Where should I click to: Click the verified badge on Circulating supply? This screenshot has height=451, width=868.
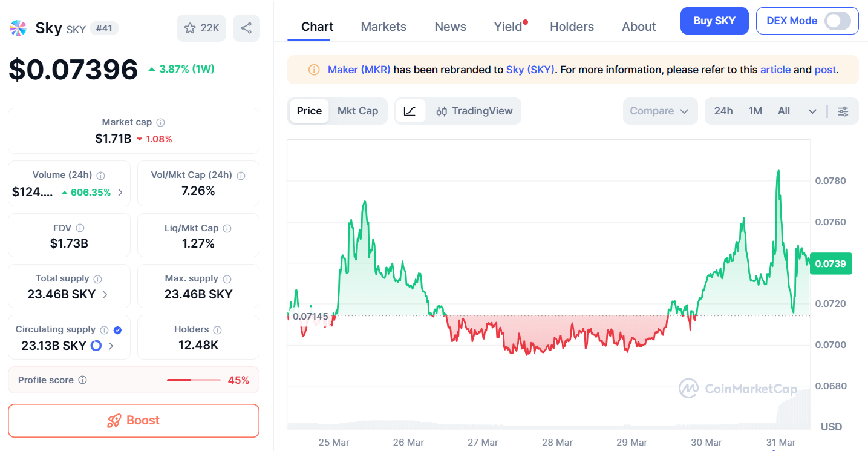point(118,330)
